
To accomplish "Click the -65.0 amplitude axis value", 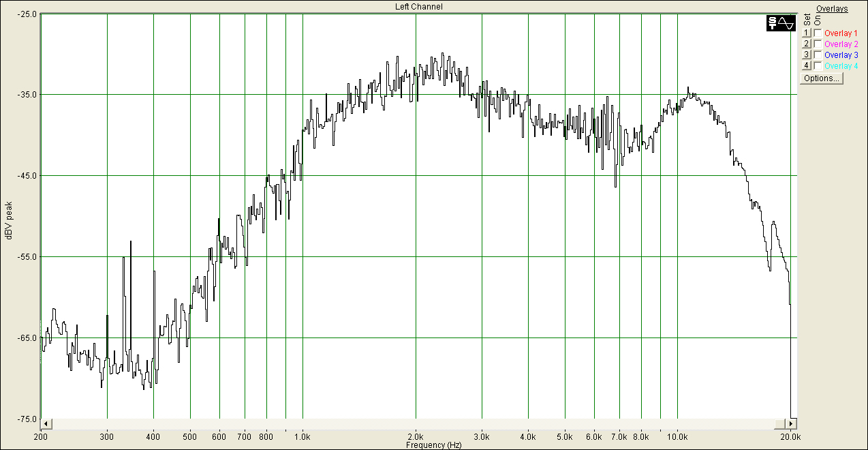I will [28, 338].
